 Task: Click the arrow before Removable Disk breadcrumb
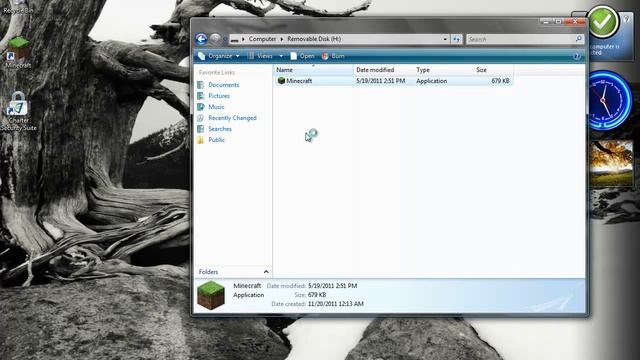[x=282, y=39]
